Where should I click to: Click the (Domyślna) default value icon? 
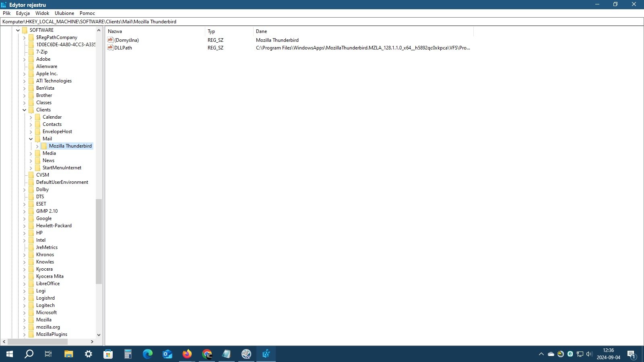click(x=110, y=40)
